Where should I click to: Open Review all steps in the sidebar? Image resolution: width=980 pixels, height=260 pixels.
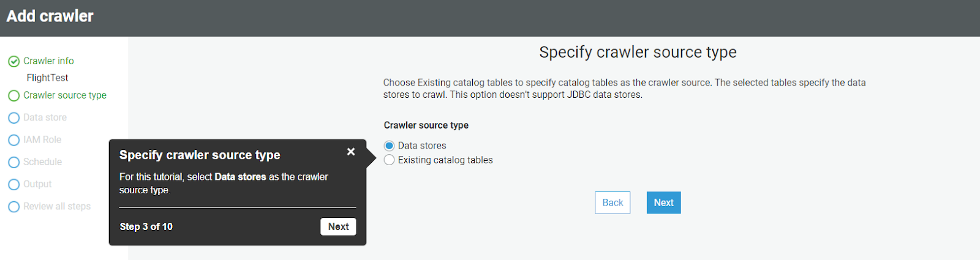coord(57,207)
